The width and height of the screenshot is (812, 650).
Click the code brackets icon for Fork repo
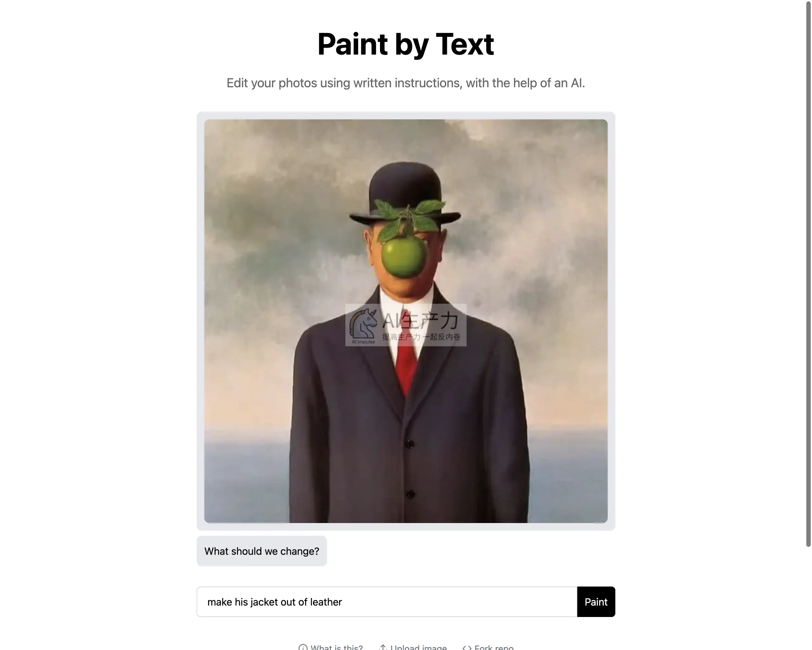pyautogui.click(x=467, y=648)
